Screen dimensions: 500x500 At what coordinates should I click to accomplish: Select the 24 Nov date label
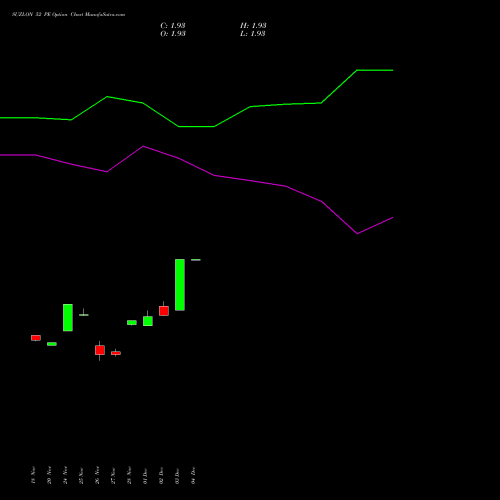pos(65,475)
